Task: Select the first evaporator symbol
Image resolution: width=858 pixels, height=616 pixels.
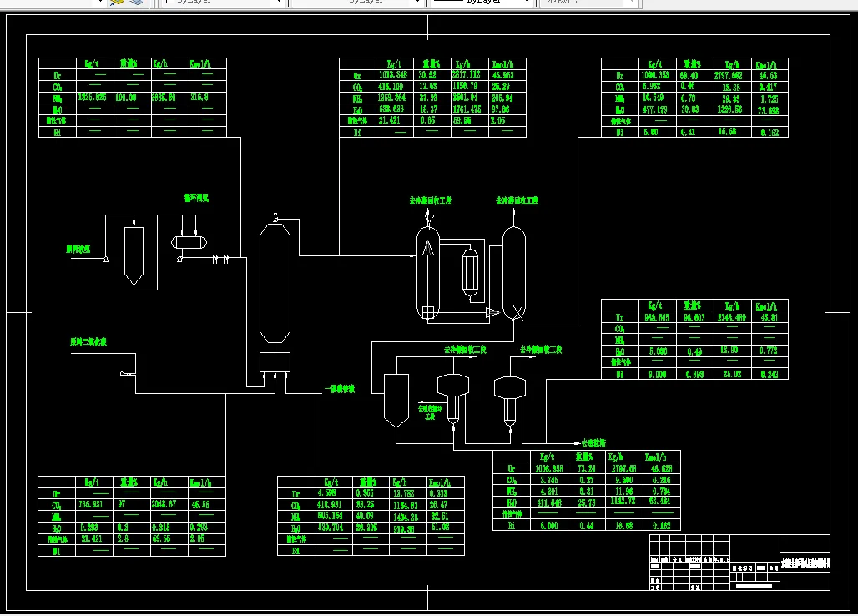Action: pos(453,397)
